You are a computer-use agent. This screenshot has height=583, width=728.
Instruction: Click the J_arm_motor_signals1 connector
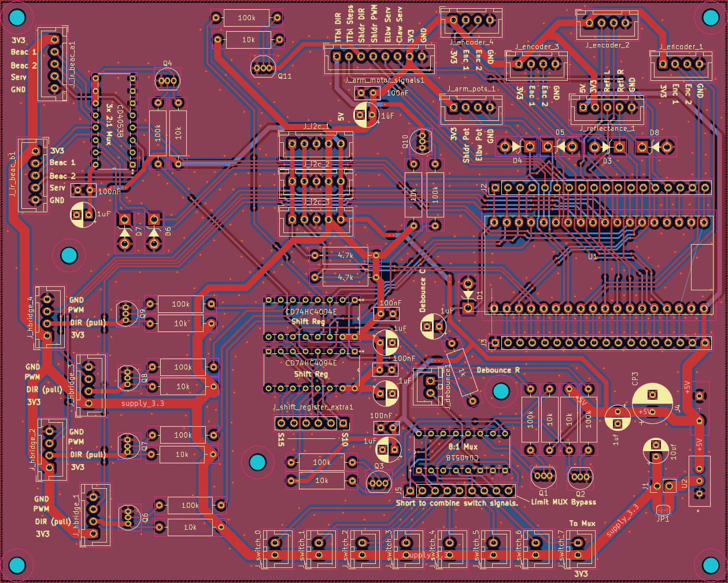pos(379,57)
